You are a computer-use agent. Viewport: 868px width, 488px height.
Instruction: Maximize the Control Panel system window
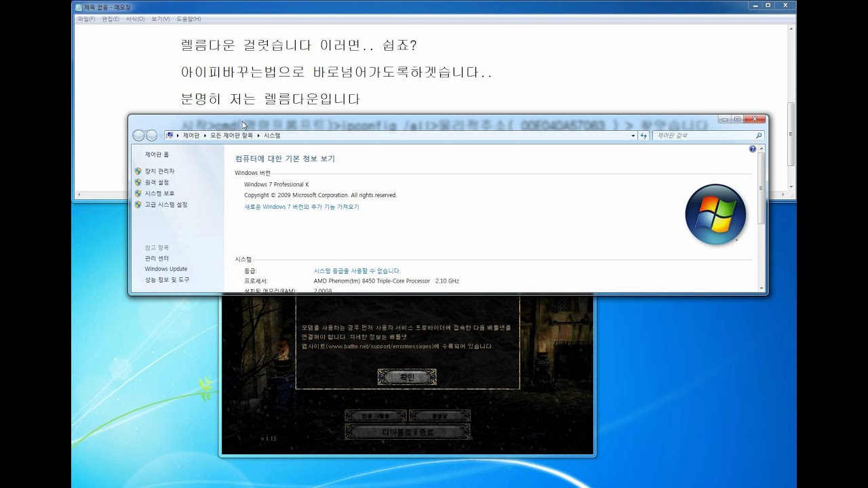[737, 119]
